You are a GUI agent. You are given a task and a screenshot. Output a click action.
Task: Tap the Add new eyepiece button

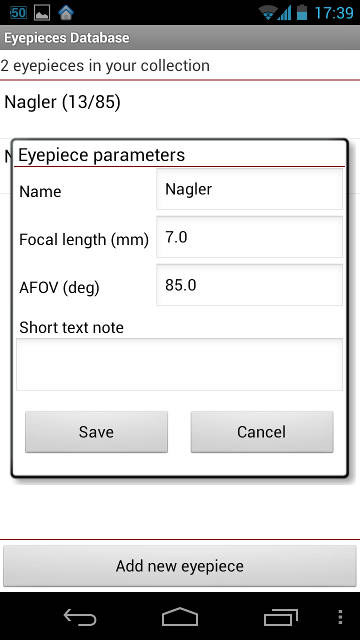[x=180, y=566]
